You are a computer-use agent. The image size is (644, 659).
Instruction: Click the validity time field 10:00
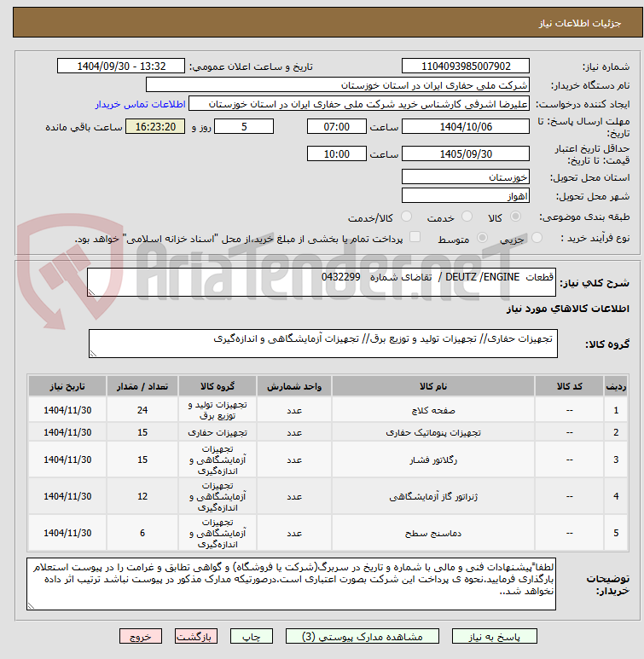tap(337, 153)
